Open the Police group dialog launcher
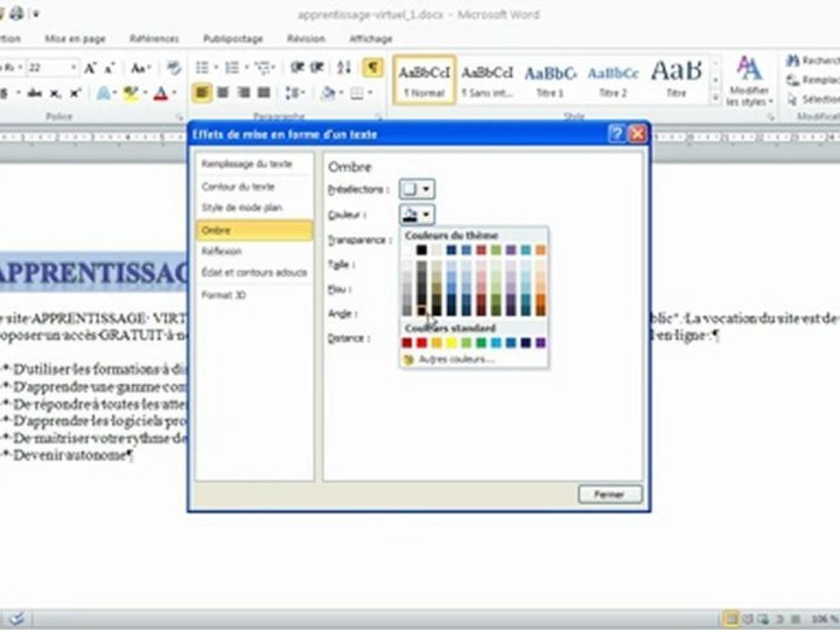This screenshot has width=840, height=630. (178, 116)
